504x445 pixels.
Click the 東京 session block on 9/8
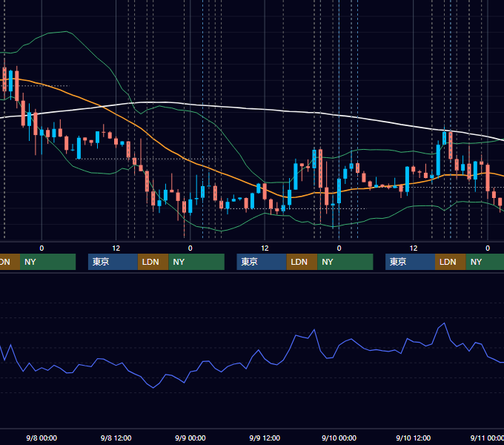[x=113, y=262]
